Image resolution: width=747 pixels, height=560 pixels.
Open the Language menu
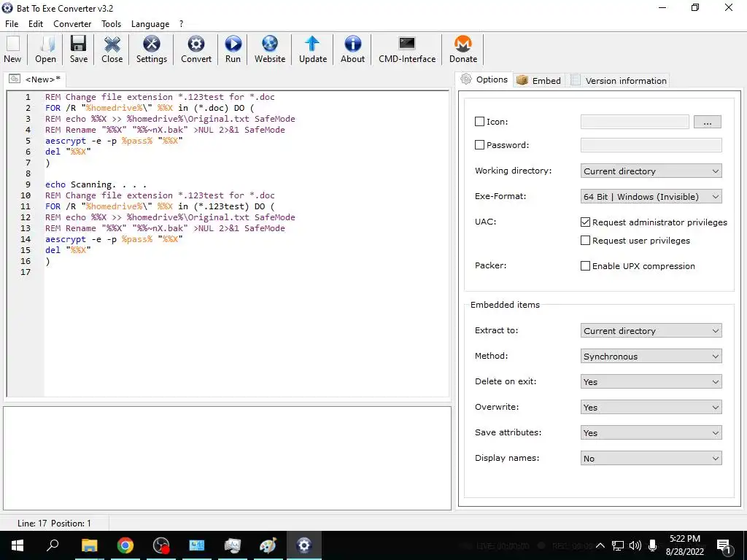click(150, 24)
